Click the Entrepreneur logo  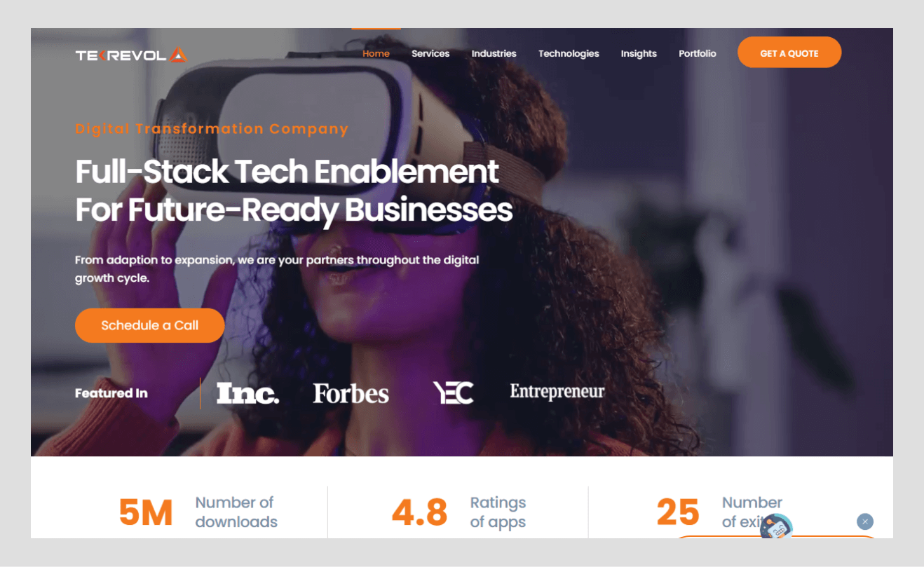[557, 392]
